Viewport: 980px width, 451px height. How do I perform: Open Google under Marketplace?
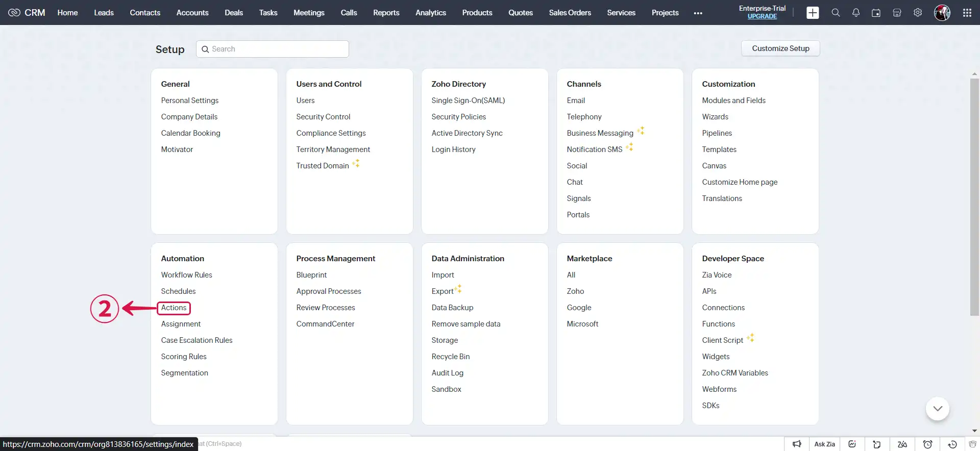(x=579, y=308)
